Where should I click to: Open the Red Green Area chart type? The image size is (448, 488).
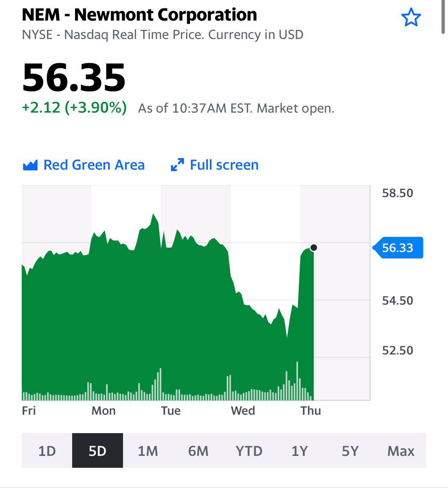pos(84,165)
